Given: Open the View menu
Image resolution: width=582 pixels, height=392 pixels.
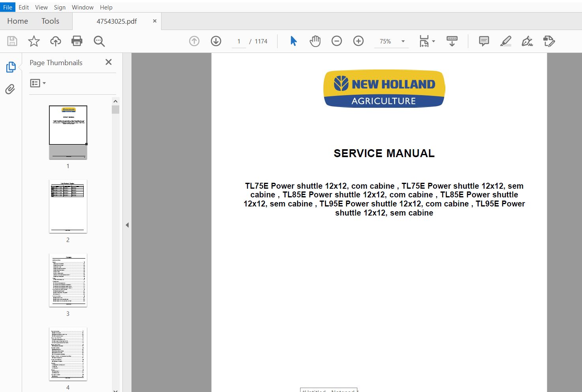Looking at the screenshot, I should tap(41, 7).
